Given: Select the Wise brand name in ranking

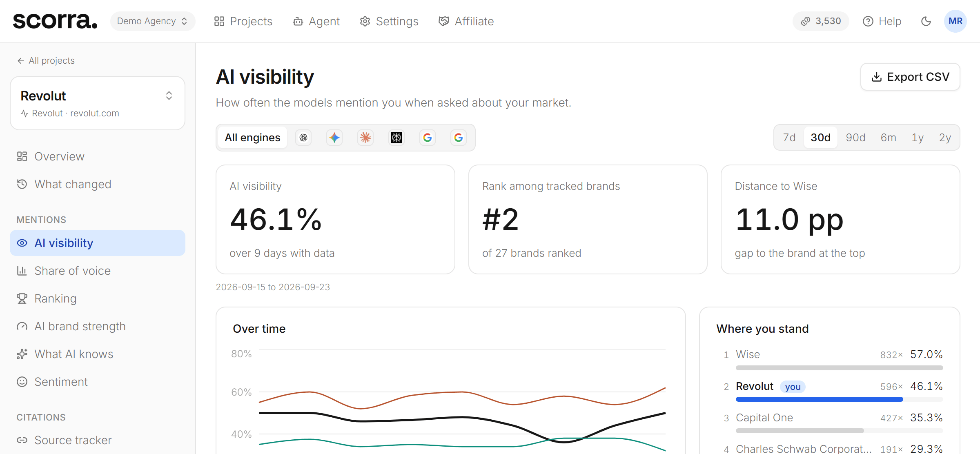Looking at the screenshot, I should (748, 354).
